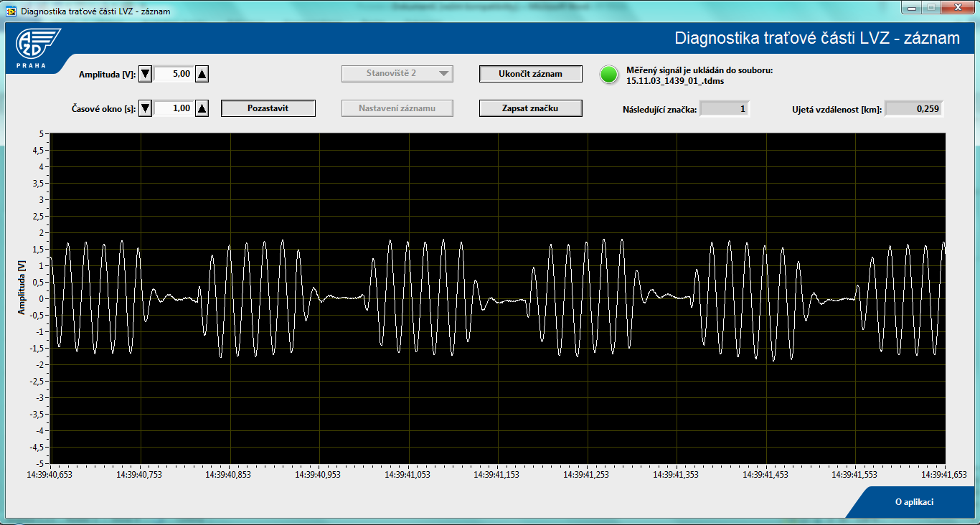Click the header title Diagnostika traťové části LVZ - záznam
Screen dimensions: 980x525
coord(818,38)
